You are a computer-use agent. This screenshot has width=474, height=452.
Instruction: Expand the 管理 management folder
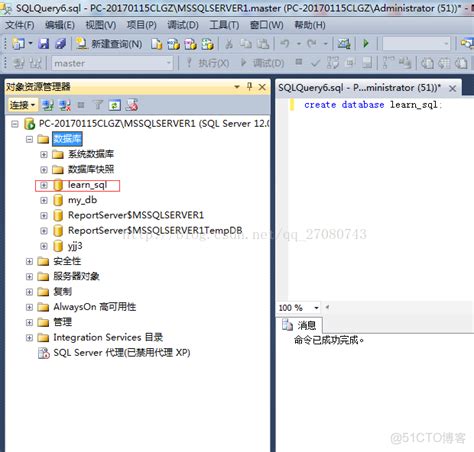[x=29, y=322]
